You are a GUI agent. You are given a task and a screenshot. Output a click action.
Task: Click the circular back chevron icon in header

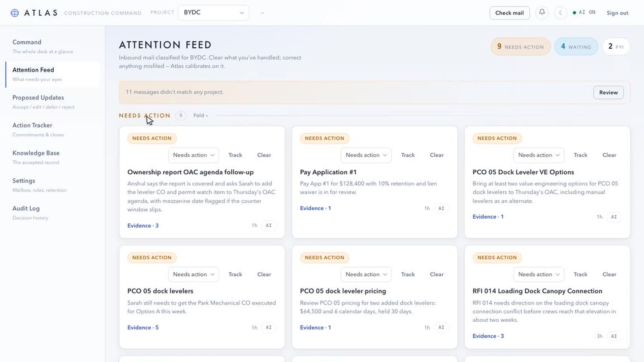[x=560, y=13]
